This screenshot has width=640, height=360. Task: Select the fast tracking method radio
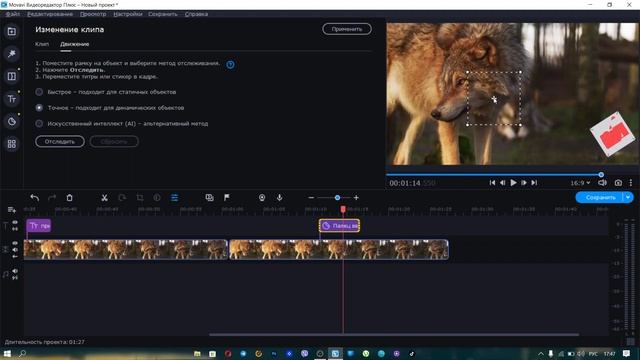click(x=39, y=92)
